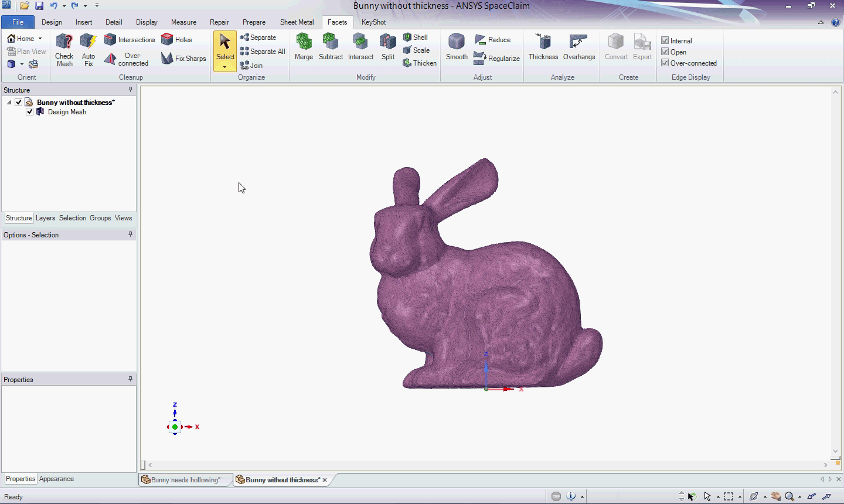Image resolution: width=844 pixels, height=504 pixels.
Task: Select the Intersect modify tool
Action: click(360, 47)
